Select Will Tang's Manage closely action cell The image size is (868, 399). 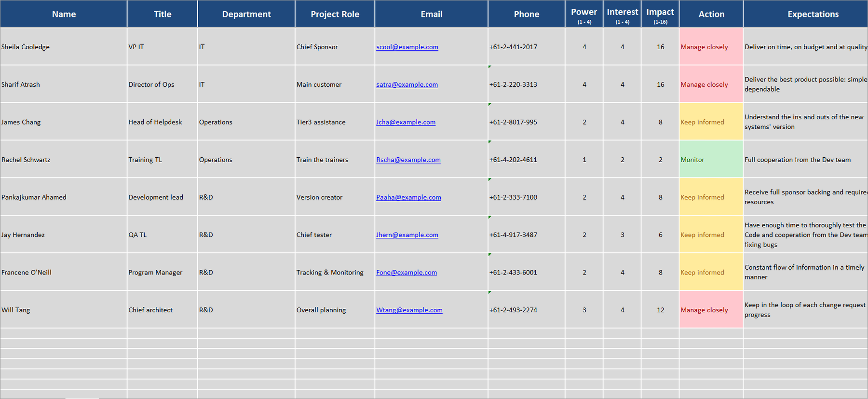(x=711, y=310)
